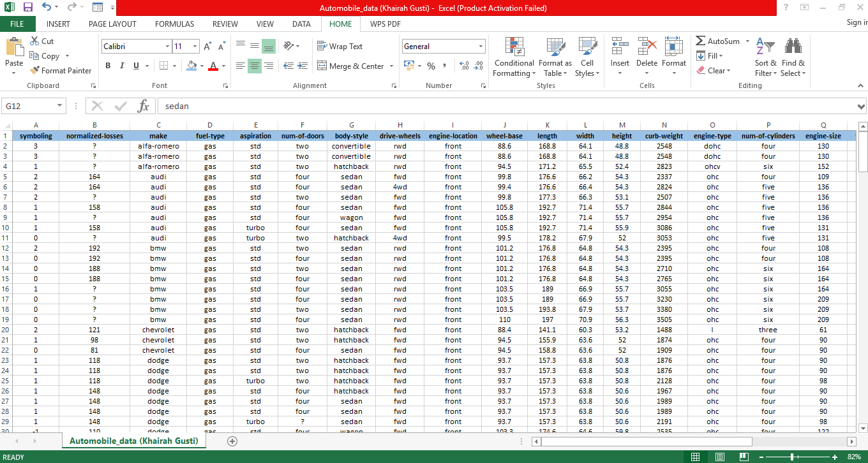
Task: Click the zoom slider handle
Action: tap(792, 457)
